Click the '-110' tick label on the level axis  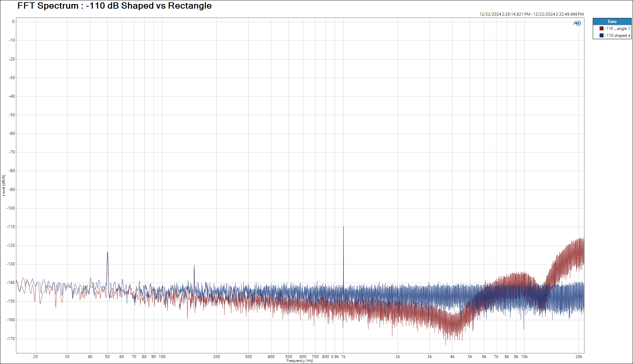(11, 227)
